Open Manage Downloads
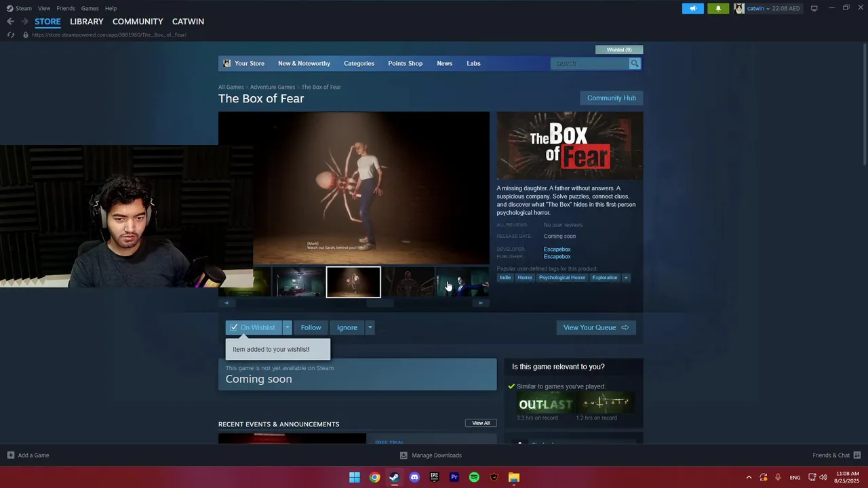 click(x=431, y=455)
